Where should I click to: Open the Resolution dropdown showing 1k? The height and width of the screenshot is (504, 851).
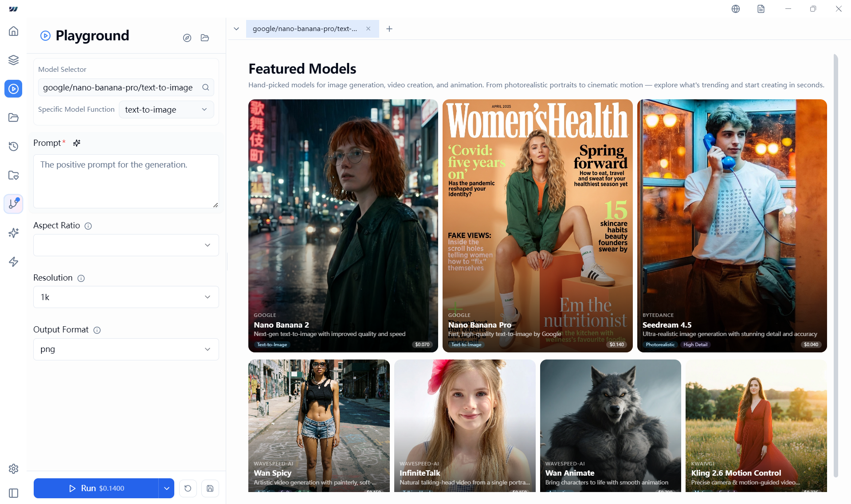[126, 297]
